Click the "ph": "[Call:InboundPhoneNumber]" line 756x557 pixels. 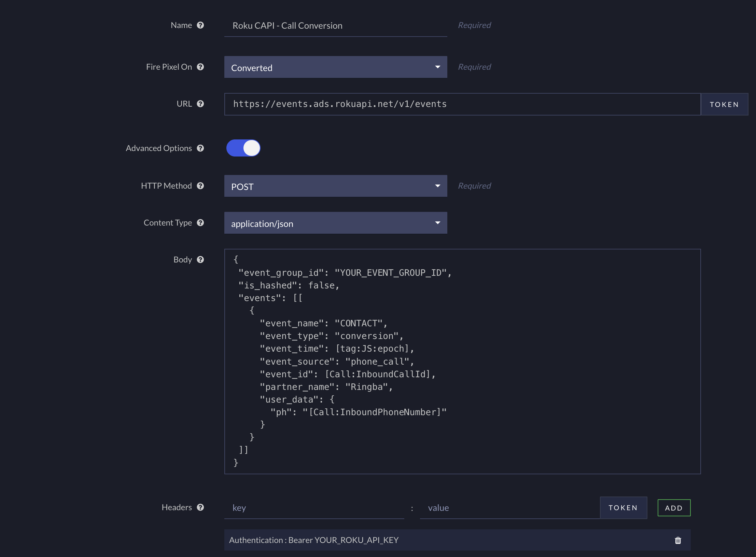(359, 412)
